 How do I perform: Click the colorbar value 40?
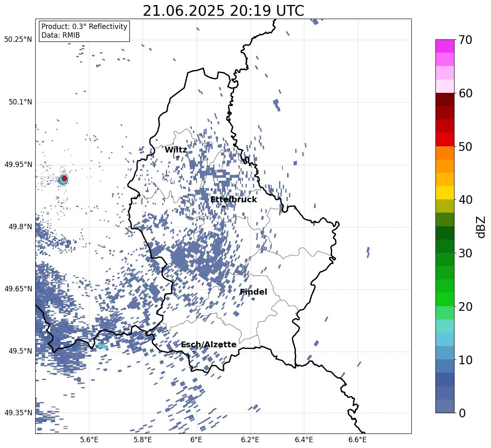465,200
